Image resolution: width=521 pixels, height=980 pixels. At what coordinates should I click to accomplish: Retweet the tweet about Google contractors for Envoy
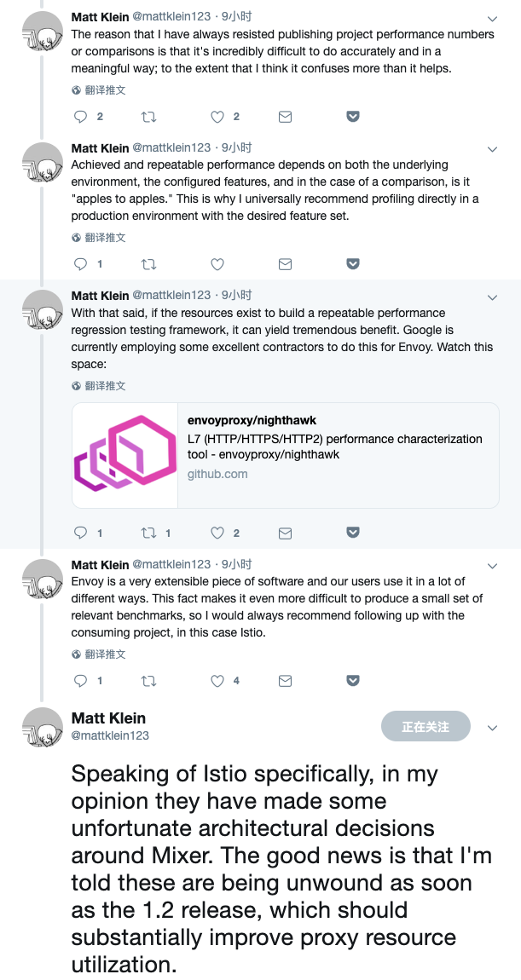click(148, 533)
